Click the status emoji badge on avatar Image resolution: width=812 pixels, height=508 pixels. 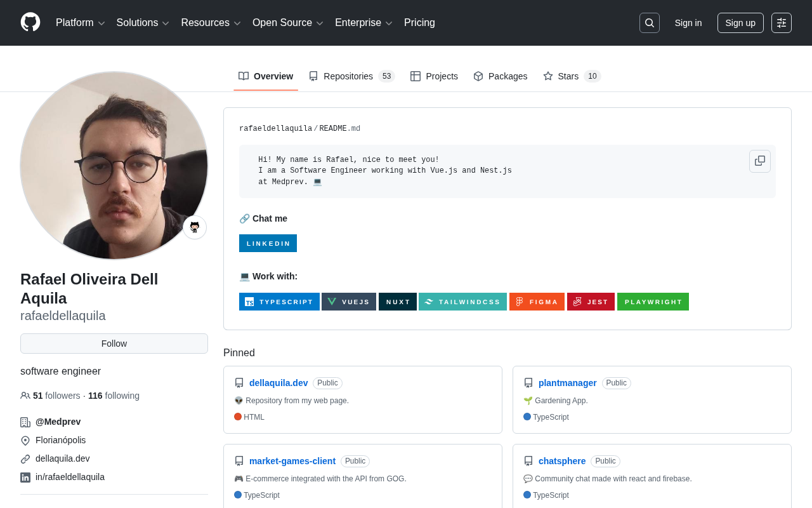coord(195,227)
